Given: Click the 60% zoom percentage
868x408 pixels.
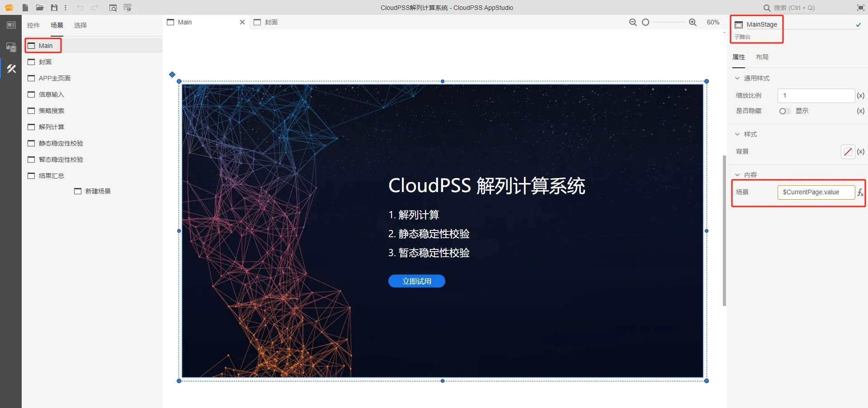Looking at the screenshot, I should pyautogui.click(x=713, y=22).
